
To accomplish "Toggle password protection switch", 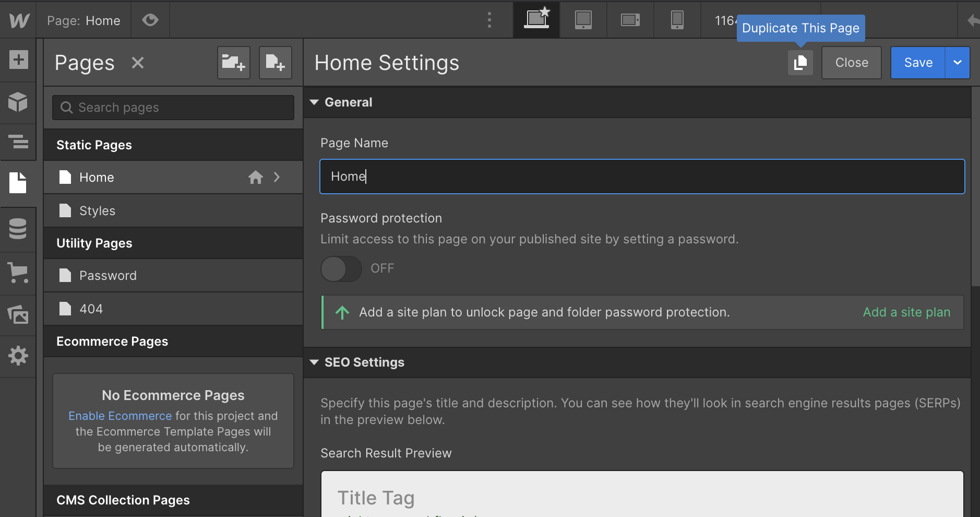I will click(341, 268).
